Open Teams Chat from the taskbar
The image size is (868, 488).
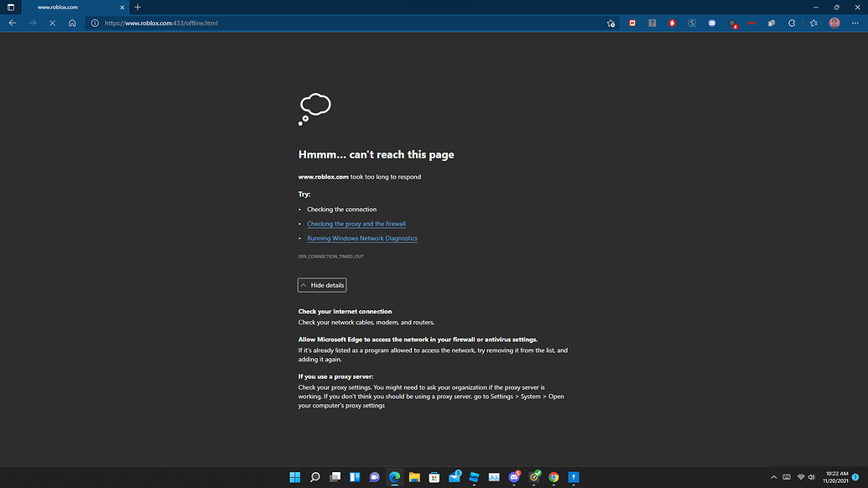tap(375, 477)
